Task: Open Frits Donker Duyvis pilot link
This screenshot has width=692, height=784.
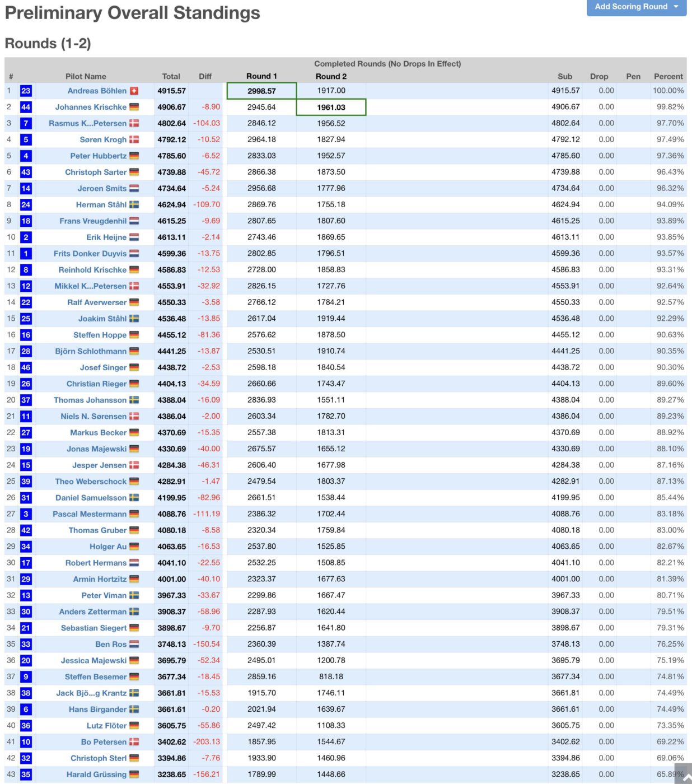Action: [90, 254]
